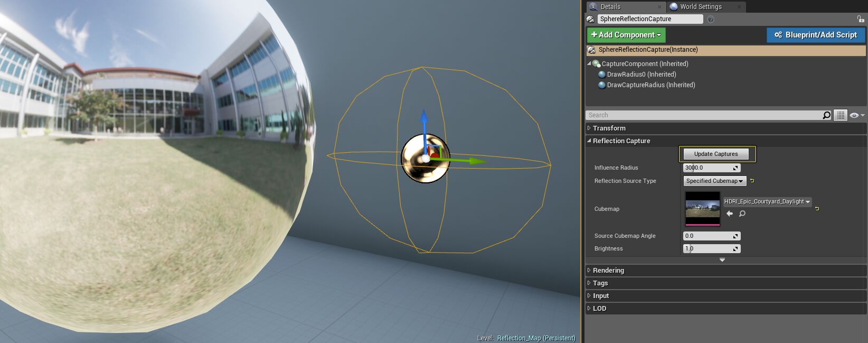The width and height of the screenshot is (868, 343).
Task: Switch to the Details tab
Action: (626, 6)
